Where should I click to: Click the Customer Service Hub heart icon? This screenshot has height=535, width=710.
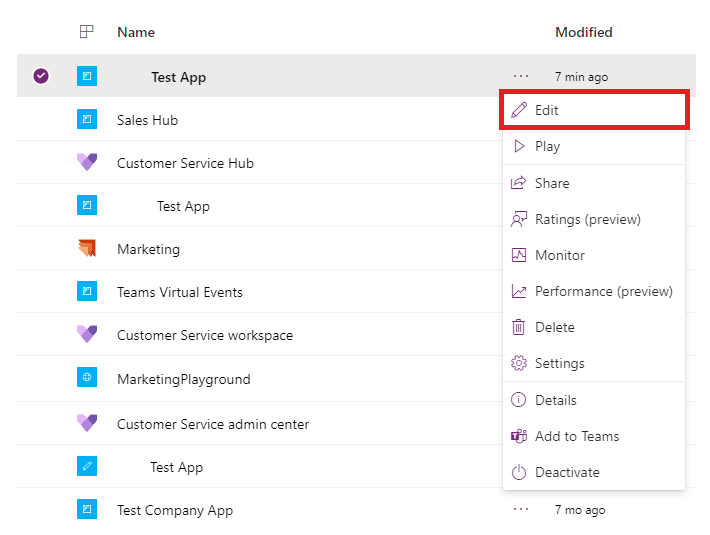(87, 162)
